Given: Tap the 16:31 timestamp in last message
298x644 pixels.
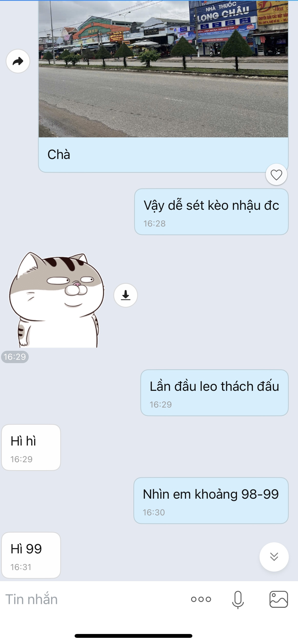Looking at the screenshot, I should point(21,567).
